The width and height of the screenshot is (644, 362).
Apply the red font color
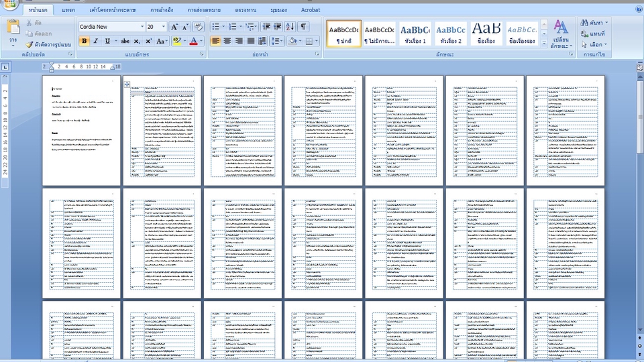tap(193, 41)
